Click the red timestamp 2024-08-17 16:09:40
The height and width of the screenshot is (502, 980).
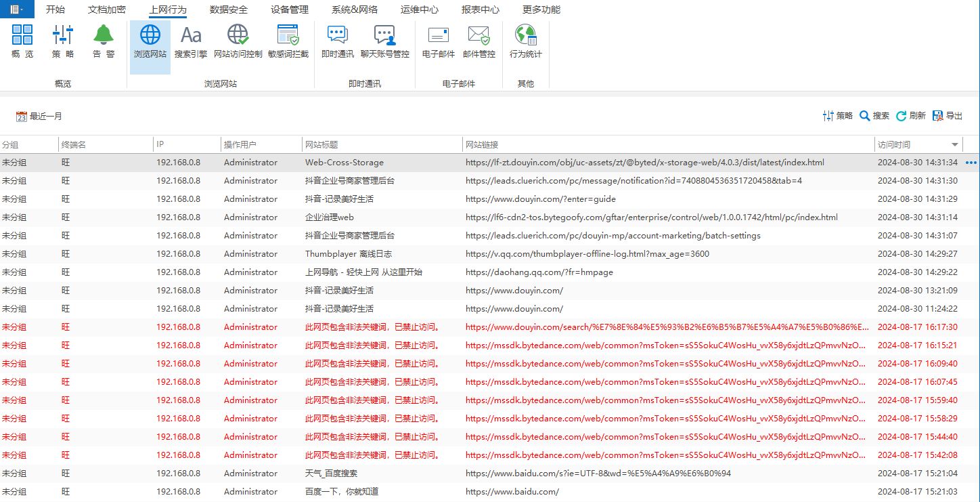point(918,364)
